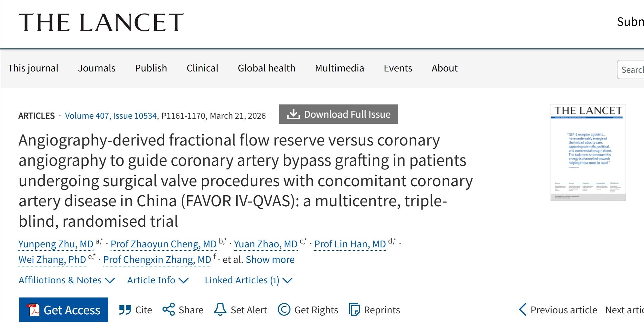The width and height of the screenshot is (644, 324).
Task: Go to The Lancet homepage logo
Action: [x=101, y=22]
